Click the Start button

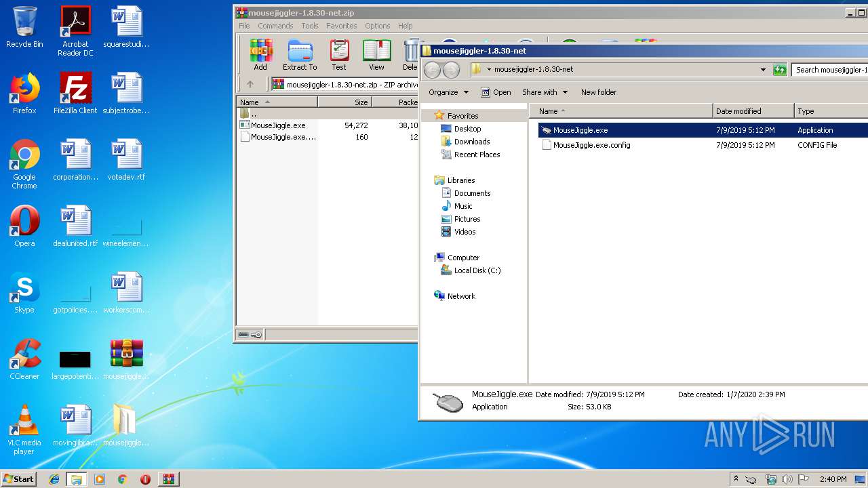coord(19,479)
